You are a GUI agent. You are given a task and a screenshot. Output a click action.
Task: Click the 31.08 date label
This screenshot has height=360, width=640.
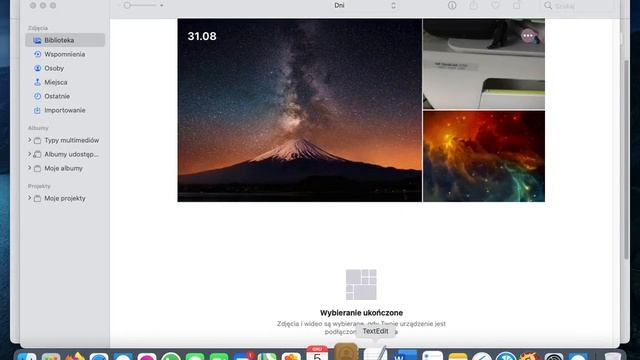[x=202, y=36]
